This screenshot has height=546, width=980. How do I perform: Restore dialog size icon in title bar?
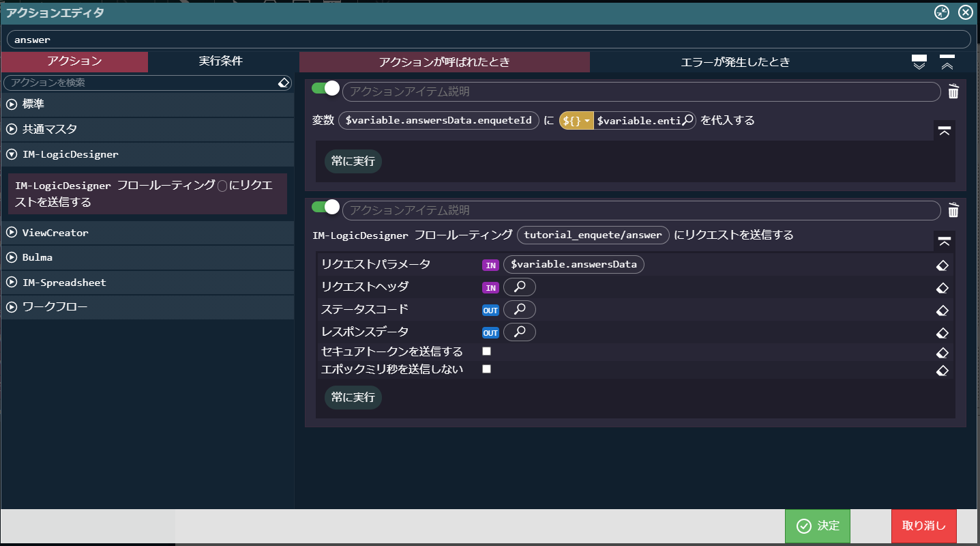pyautogui.click(x=941, y=12)
